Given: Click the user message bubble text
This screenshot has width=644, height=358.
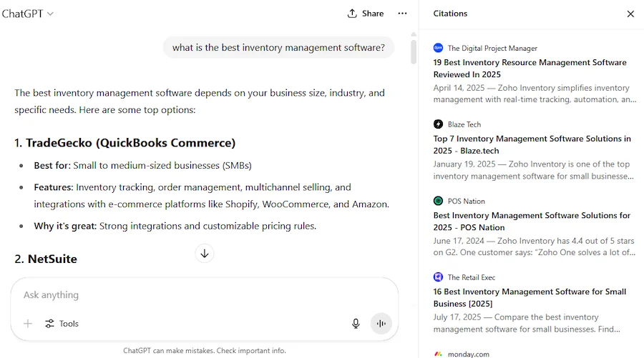Looking at the screenshot, I should tap(278, 48).
